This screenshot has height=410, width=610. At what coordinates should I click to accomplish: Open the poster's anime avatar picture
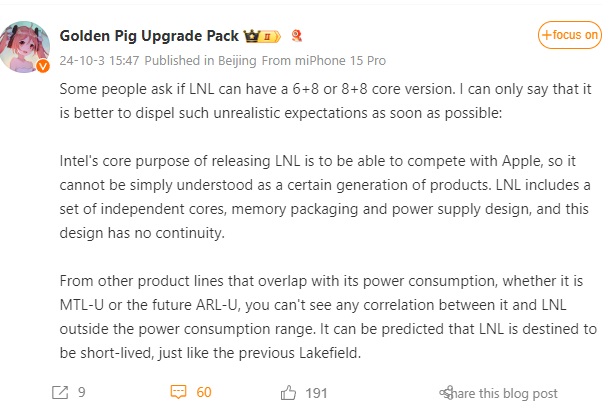coord(25,47)
